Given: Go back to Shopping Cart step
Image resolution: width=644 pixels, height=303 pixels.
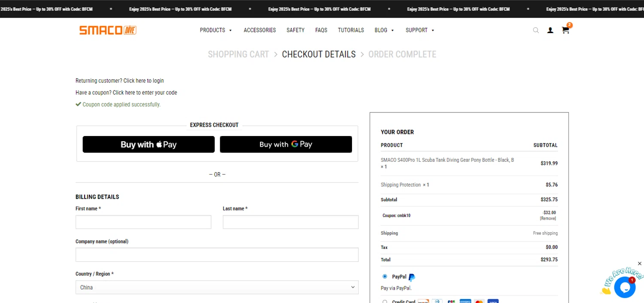Looking at the screenshot, I should pos(238,55).
